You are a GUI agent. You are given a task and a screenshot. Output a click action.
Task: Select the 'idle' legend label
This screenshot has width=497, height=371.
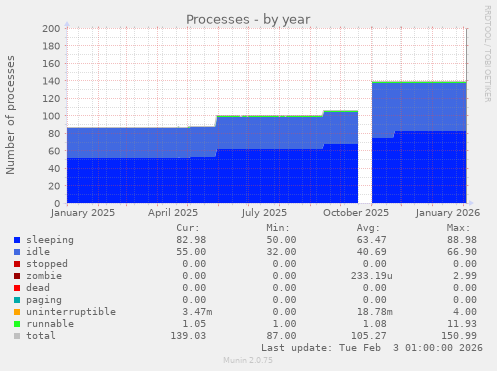point(38,252)
